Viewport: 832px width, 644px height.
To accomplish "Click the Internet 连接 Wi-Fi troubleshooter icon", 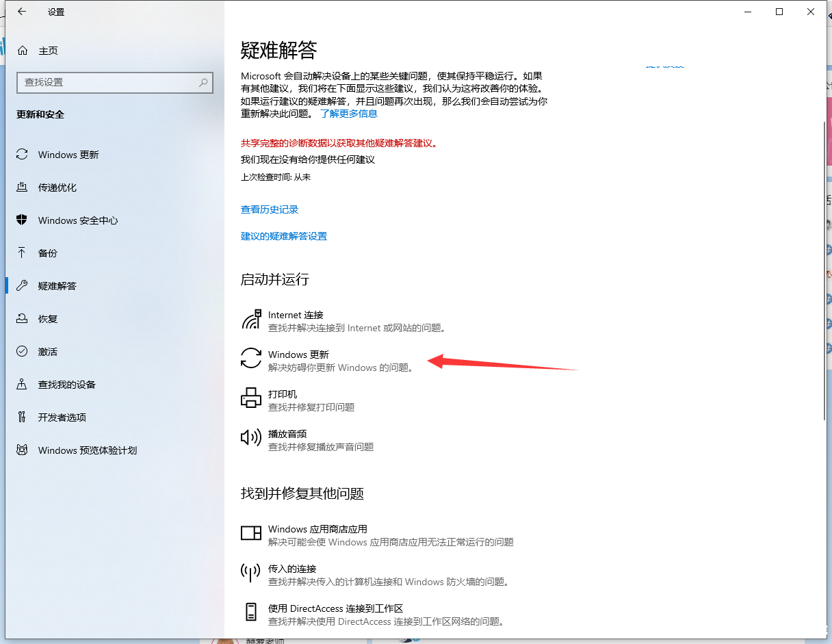I will point(251,319).
